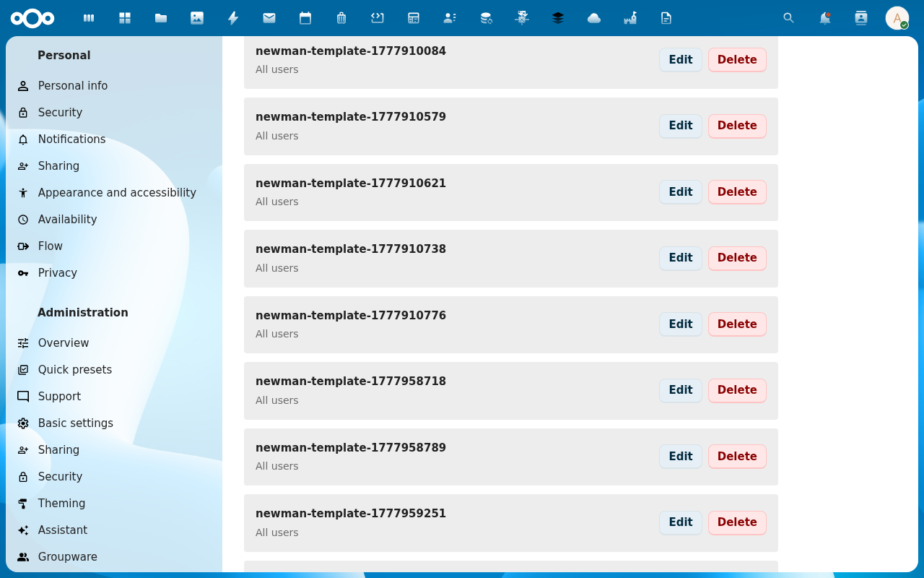The width and height of the screenshot is (924, 578).
Task: Open Basic settings
Action: tap(114, 423)
